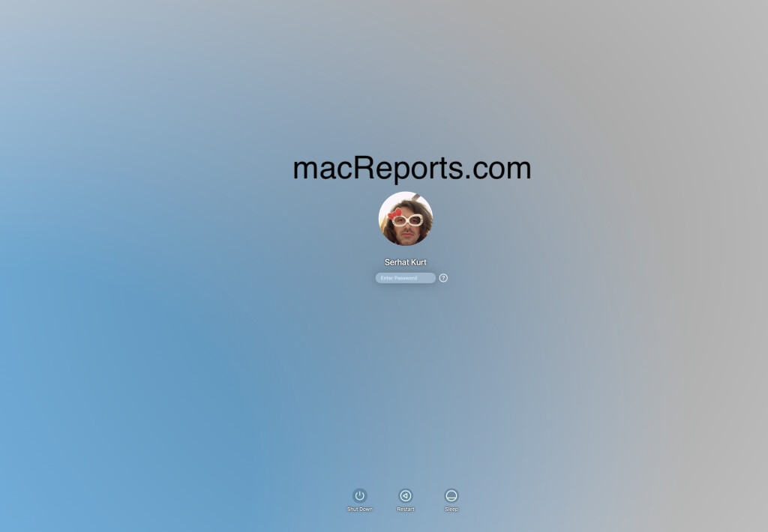The image size is (768, 532).
Task: Place cursor in the password text box
Action: (405, 278)
